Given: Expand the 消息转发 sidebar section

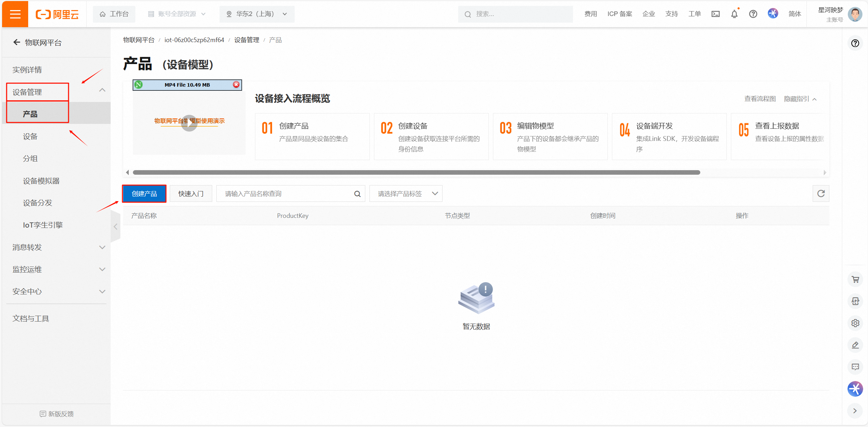Looking at the screenshot, I should (27, 247).
